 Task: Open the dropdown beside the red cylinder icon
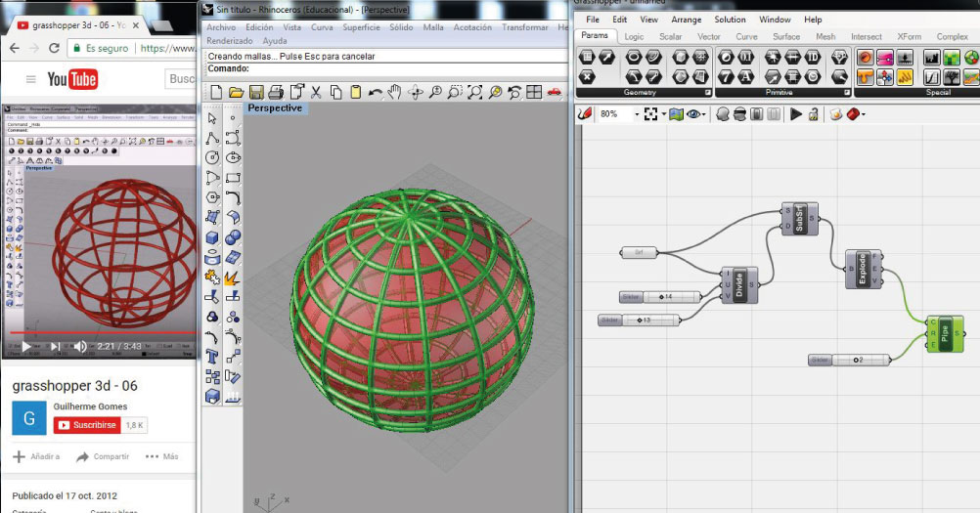click(x=864, y=115)
